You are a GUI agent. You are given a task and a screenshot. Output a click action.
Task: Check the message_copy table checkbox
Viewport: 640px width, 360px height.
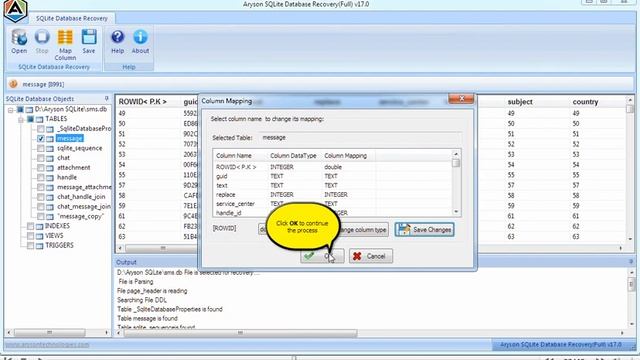[x=40, y=217]
